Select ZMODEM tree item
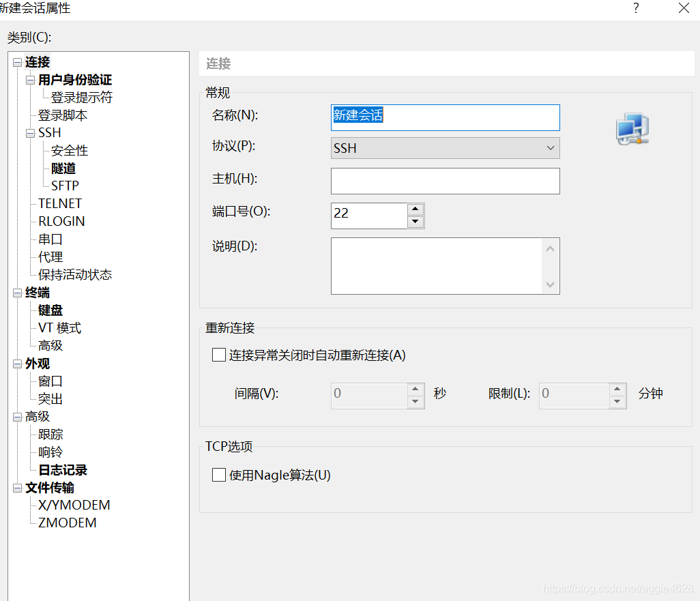This screenshot has height=601, width=700. pyautogui.click(x=67, y=523)
